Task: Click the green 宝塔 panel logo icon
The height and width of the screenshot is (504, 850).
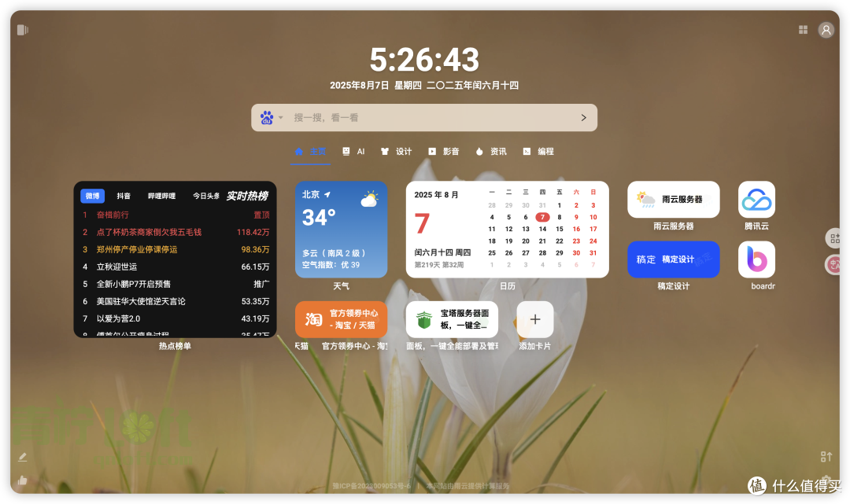Action: [424, 319]
